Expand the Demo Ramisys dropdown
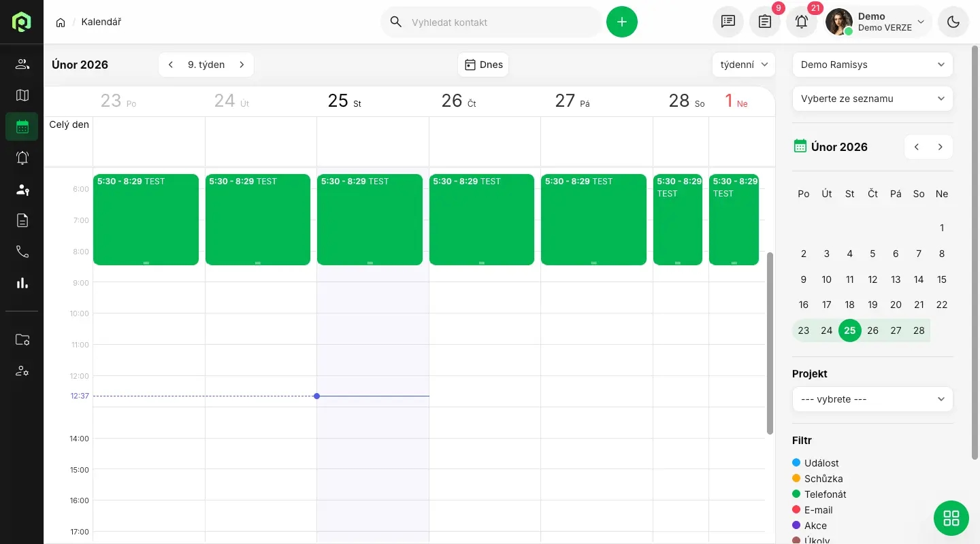 pyautogui.click(x=872, y=65)
